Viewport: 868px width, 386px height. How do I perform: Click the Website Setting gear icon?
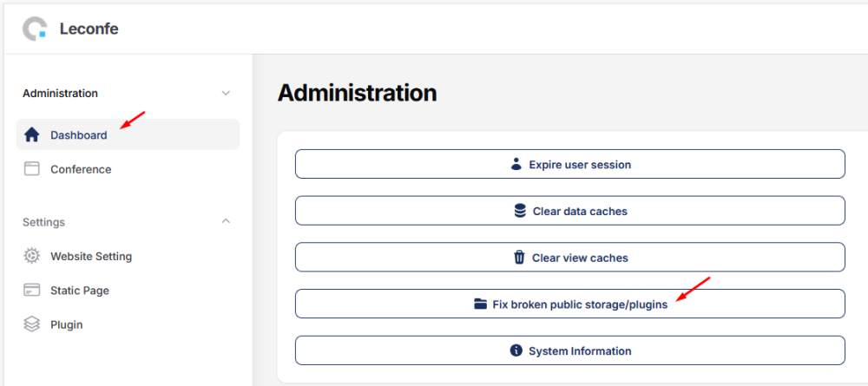pyautogui.click(x=32, y=256)
